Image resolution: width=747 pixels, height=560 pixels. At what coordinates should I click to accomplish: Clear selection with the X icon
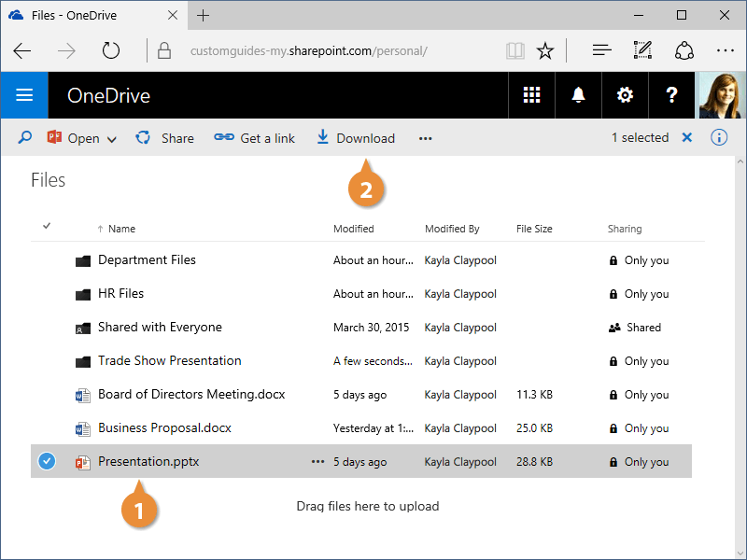click(x=687, y=138)
